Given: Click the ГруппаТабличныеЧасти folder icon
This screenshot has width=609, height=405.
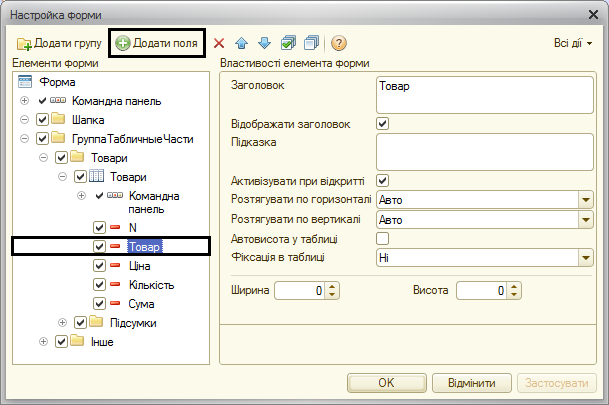Looking at the screenshot, I should click(58, 137).
